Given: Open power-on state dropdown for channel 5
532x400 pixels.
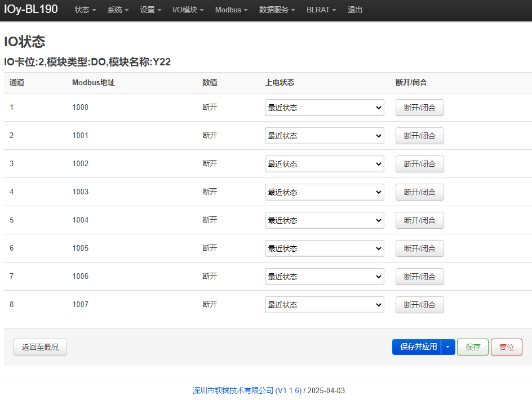Looking at the screenshot, I should pos(325,220).
